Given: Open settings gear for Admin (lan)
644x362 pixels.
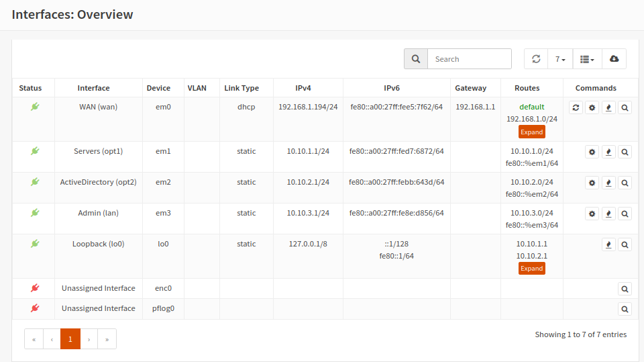Looking at the screenshot, I should click(592, 214).
